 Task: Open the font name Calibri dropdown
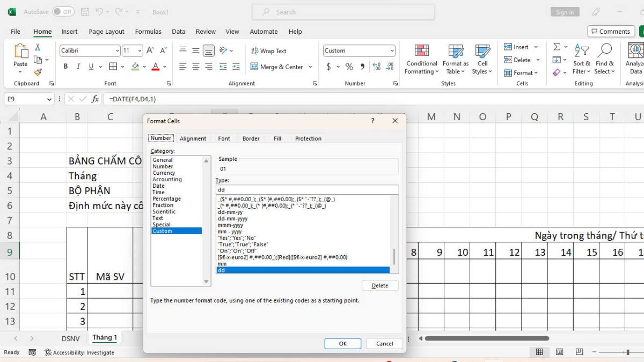tap(118, 50)
